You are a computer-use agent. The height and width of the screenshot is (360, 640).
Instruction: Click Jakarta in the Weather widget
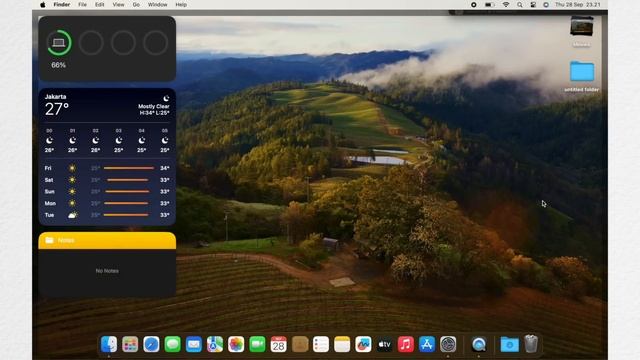tap(56, 97)
